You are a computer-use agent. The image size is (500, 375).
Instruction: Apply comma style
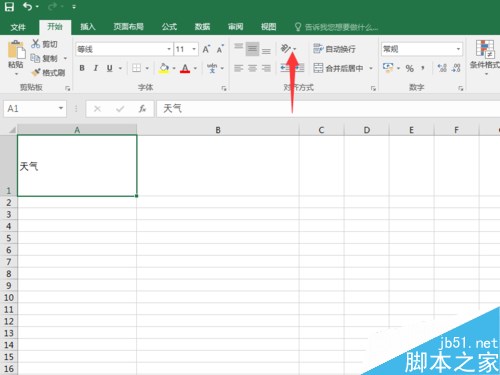click(423, 68)
